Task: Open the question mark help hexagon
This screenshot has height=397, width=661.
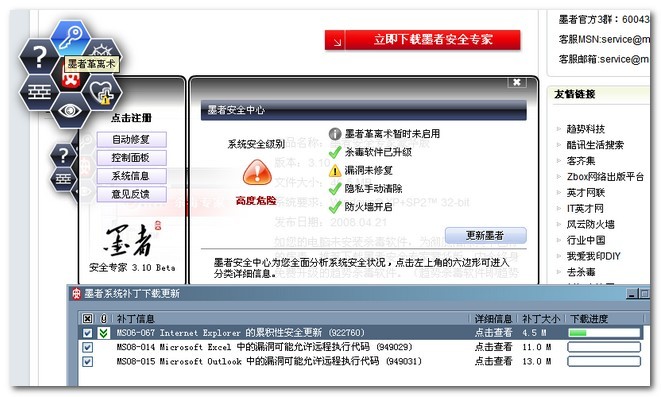Action: (x=39, y=56)
